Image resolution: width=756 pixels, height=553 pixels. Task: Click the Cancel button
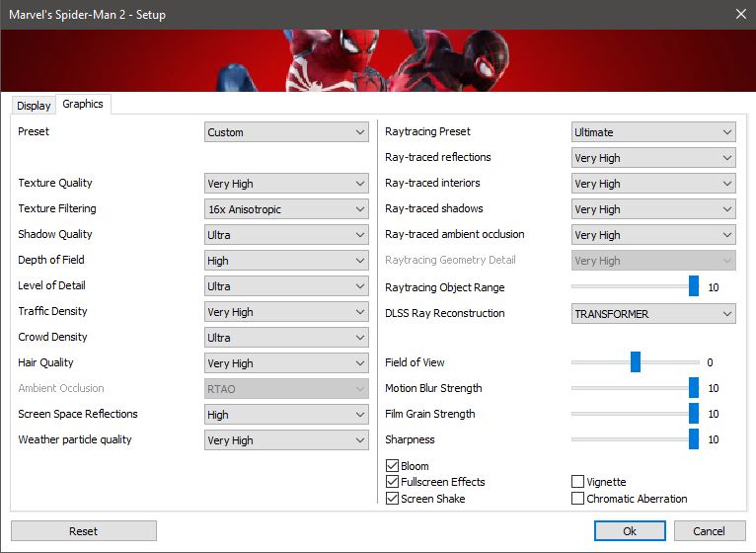point(710,531)
